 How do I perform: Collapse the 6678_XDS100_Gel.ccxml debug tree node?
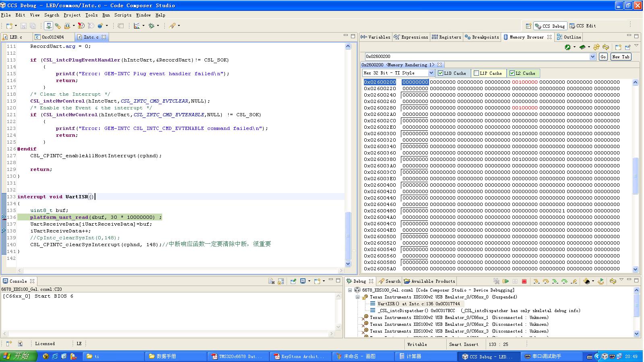(x=350, y=290)
